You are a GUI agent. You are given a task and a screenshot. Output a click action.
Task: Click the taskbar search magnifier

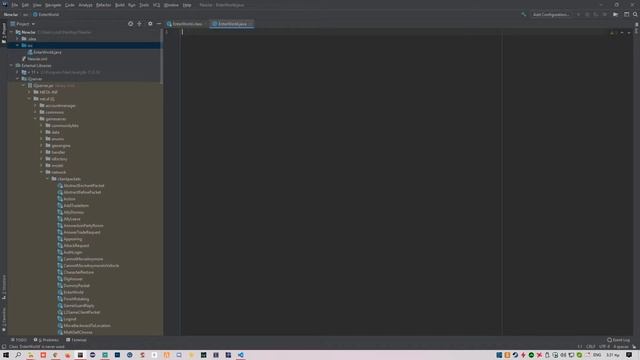pyautogui.click(x=18, y=355)
